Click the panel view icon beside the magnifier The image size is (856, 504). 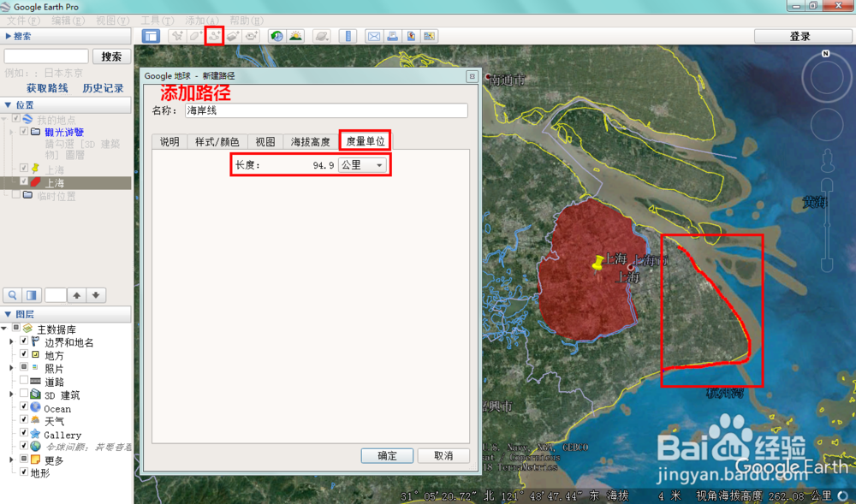(x=32, y=295)
